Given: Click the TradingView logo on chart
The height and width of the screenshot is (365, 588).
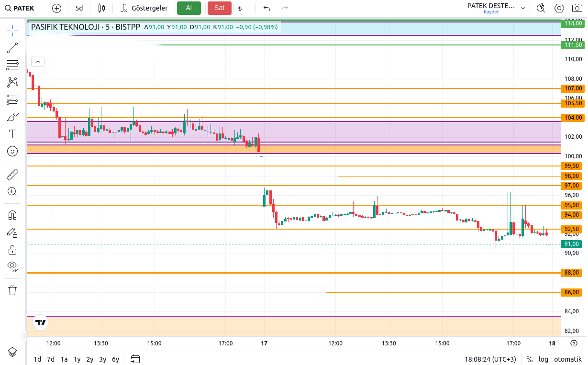Looking at the screenshot, I should click(x=41, y=323).
